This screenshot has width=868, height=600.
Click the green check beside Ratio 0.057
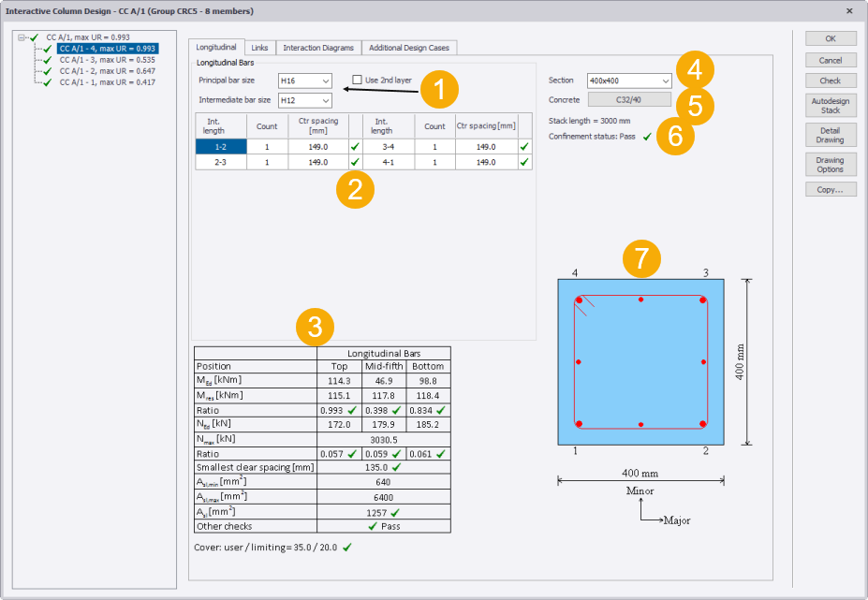pos(351,454)
